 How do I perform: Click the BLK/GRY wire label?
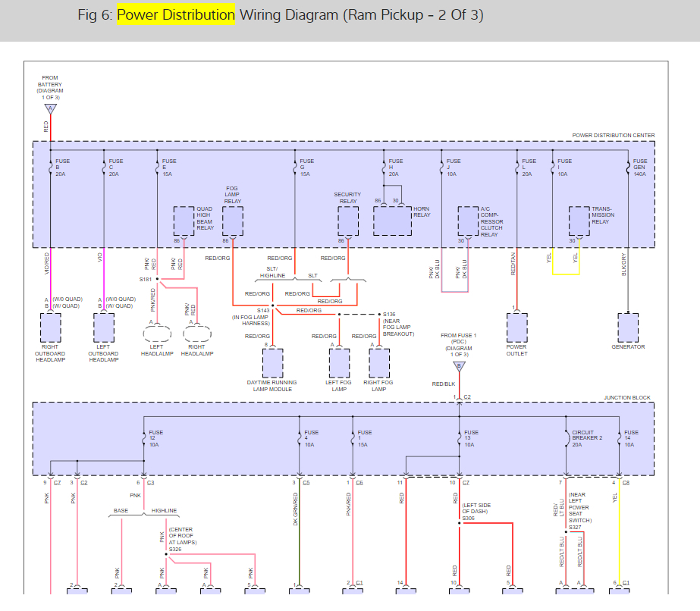623,265
